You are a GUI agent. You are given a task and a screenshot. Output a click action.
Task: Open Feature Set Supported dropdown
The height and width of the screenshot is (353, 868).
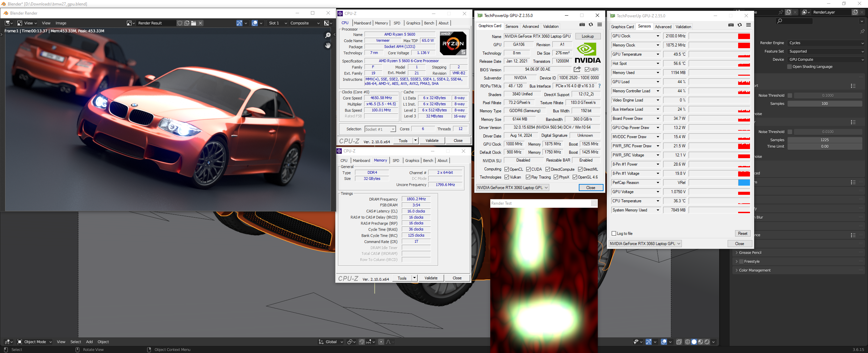click(x=826, y=52)
